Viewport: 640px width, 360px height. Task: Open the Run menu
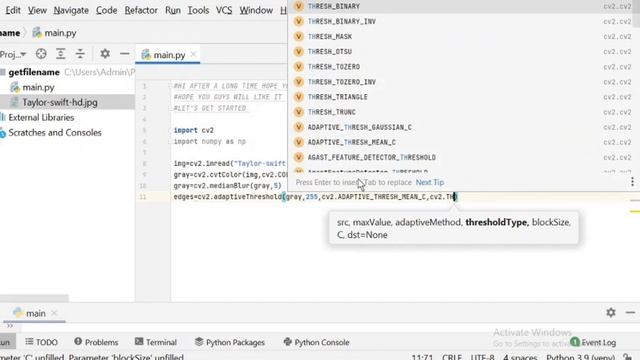click(x=173, y=10)
